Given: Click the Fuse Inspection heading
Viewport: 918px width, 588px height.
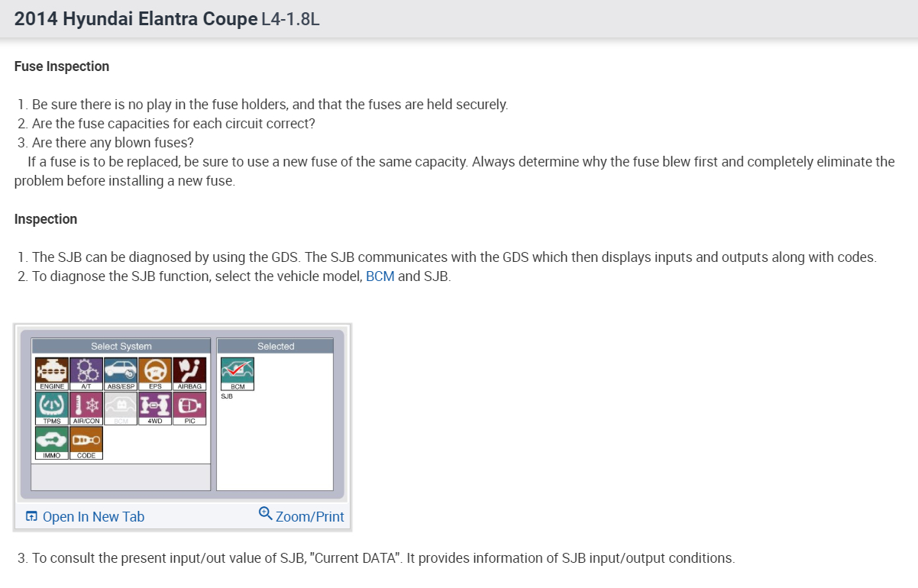Looking at the screenshot, I should 62,66.
